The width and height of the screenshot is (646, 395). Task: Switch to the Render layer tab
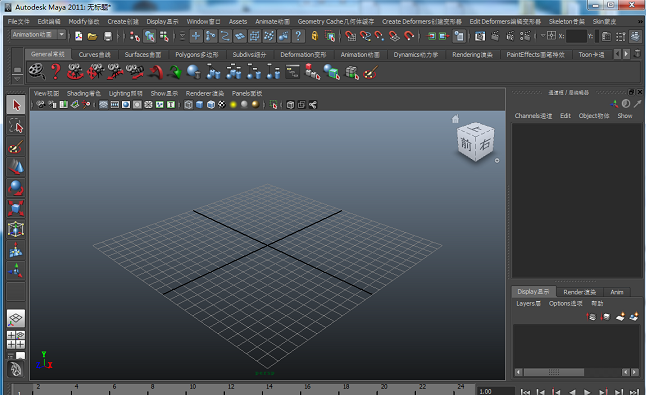tap(579, 292)
